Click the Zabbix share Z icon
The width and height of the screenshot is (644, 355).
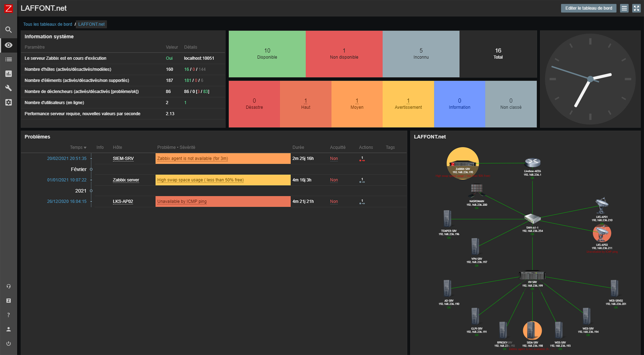(9, 301)
